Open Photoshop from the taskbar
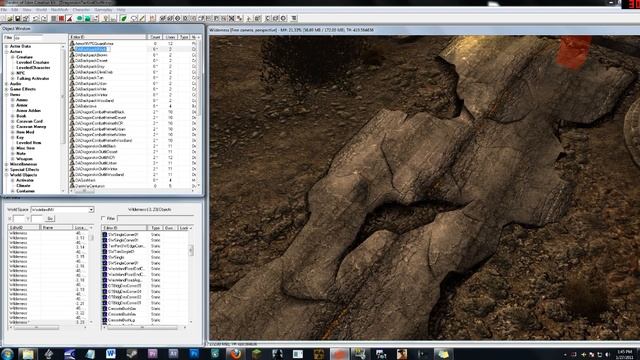 (194, 354)
